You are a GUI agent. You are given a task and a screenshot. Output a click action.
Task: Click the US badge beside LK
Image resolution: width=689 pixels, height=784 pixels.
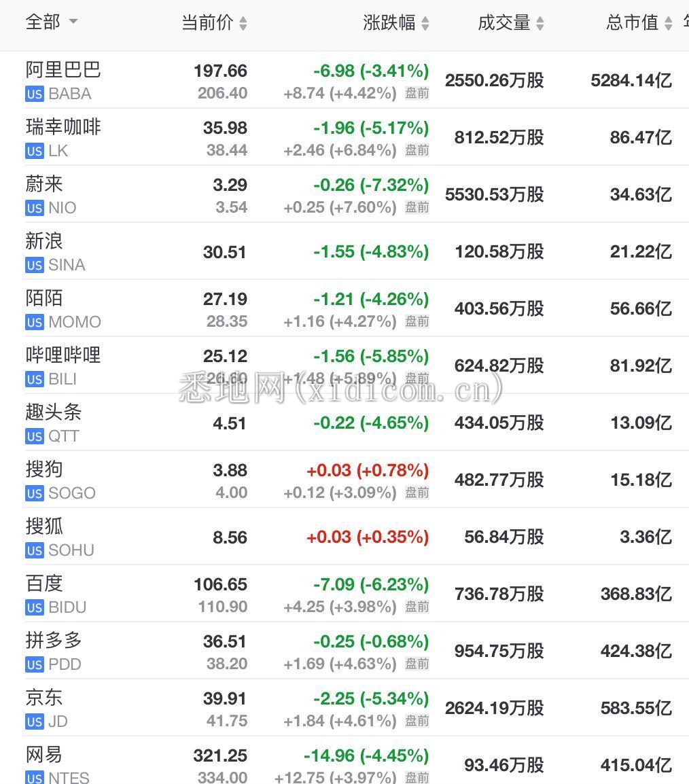tap(35, 151)
